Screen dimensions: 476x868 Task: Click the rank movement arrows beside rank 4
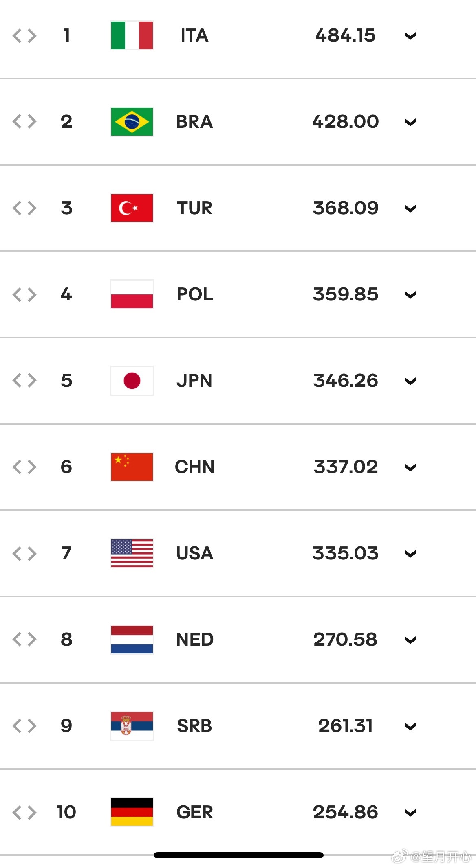[x=24, y=294]
